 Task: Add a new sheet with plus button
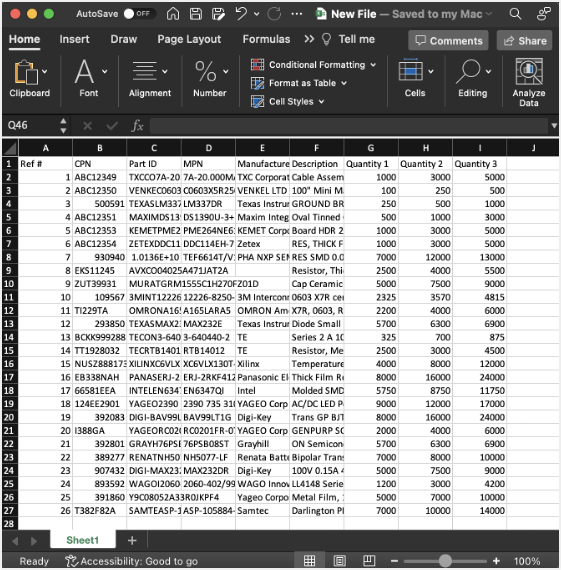132,541
